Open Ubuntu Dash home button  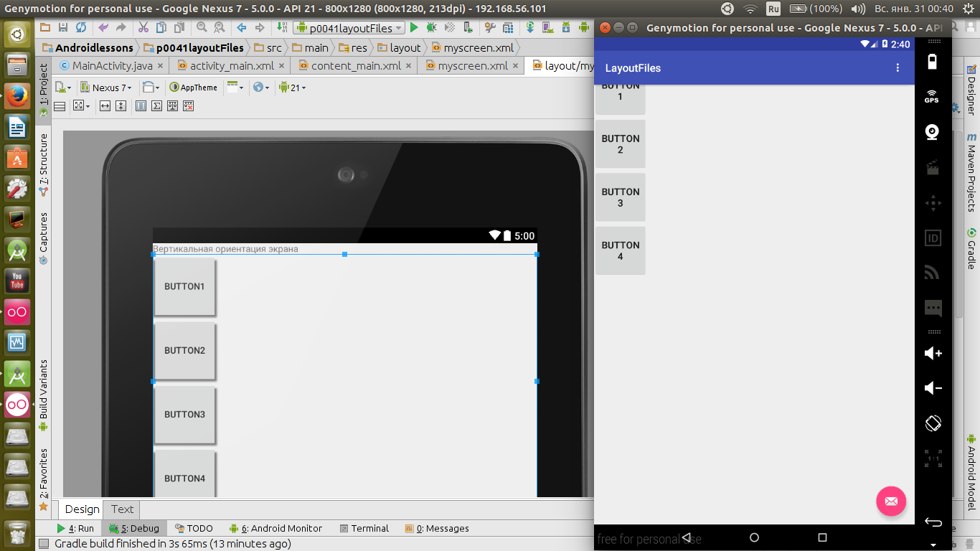pos(17,34)
